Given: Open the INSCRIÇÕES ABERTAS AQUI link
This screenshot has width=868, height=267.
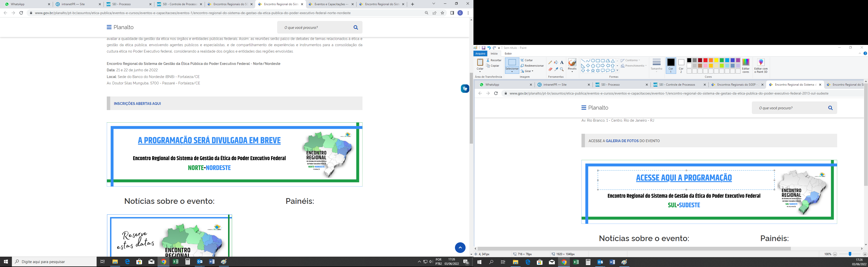Looking at the screenshot, I should coord(137,103).
